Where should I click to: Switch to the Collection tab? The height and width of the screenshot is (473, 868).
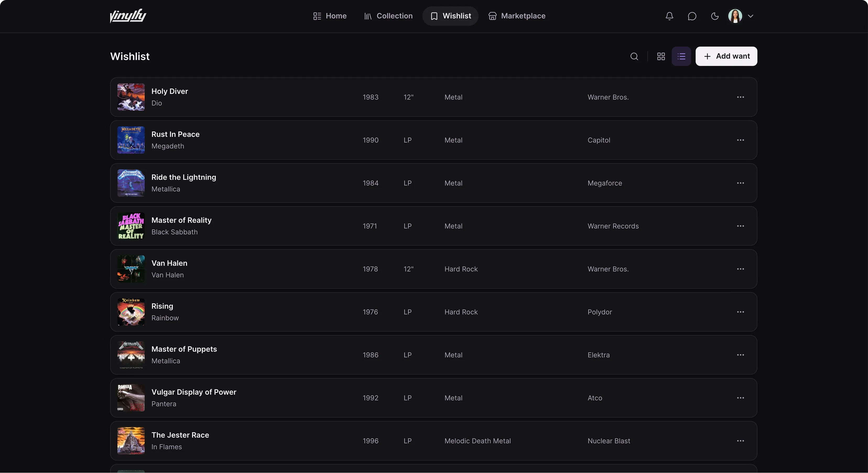(x=388, y=16)
